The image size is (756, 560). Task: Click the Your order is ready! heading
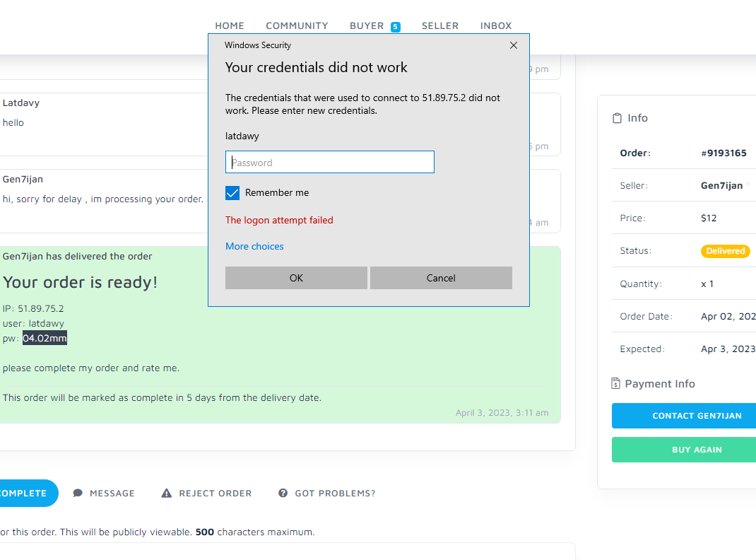coord(80,282)
